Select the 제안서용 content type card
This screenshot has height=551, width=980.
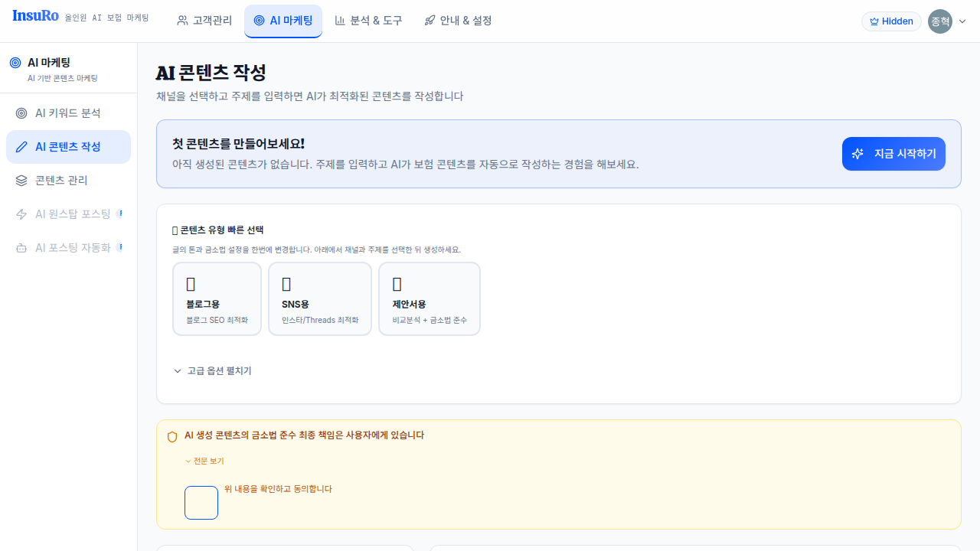point(430,299)
